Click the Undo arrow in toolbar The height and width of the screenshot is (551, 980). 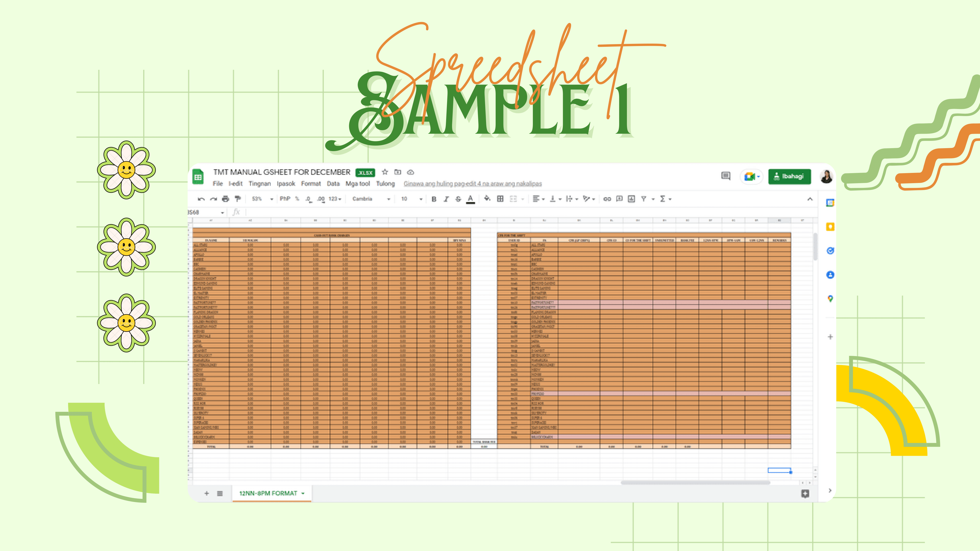tap(201, 199)
